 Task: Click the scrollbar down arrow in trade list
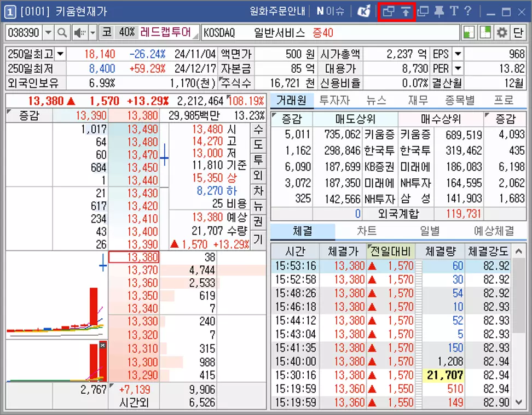[x=518, y=402]
